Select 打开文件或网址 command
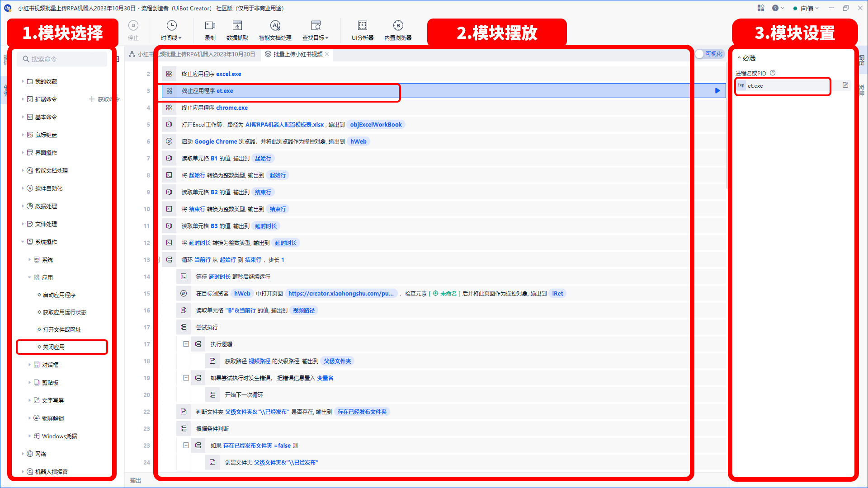Image resolution: width=868 pixels, height=488 pixels. click(61, 330)
